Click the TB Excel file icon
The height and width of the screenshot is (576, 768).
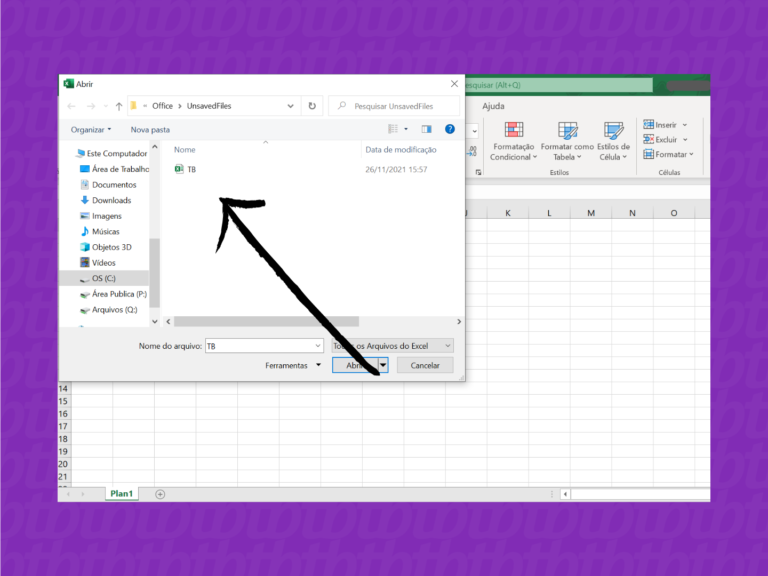tap(179, 169)
